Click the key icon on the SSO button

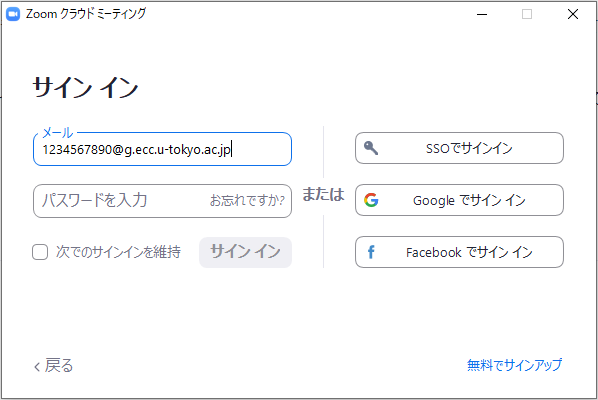[x=371, y=148]
